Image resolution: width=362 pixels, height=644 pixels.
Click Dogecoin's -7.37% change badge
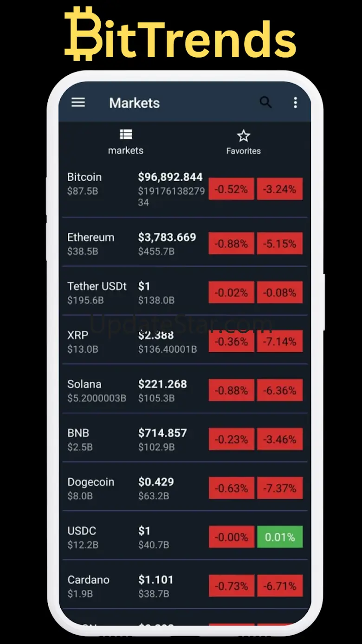279,488
